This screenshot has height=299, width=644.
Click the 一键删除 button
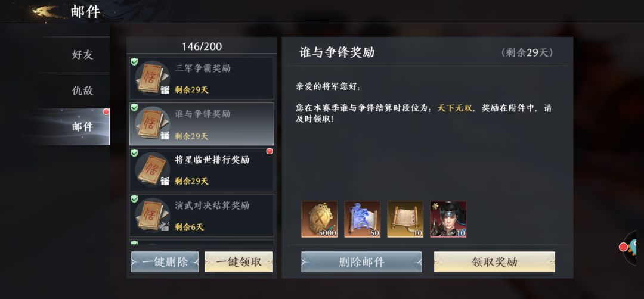165,261
